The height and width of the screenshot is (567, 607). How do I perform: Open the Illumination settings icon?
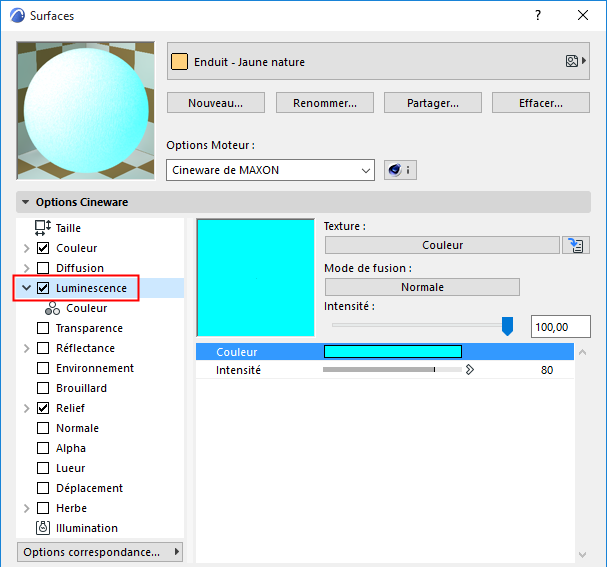(43, 528)
